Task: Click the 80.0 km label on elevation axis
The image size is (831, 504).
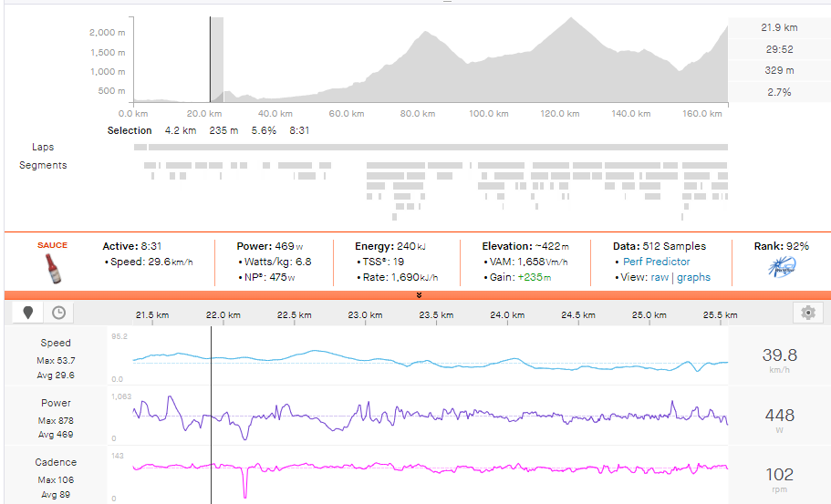Action: [416, 114]
